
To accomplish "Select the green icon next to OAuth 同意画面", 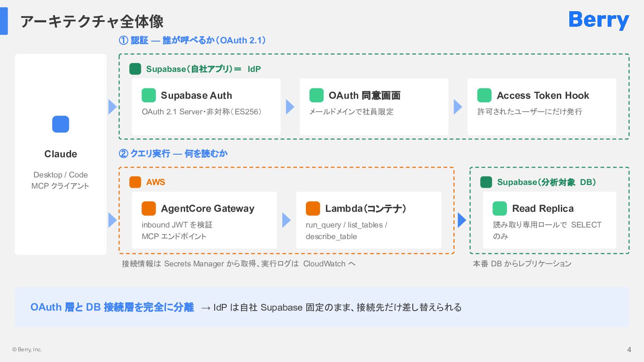I will click(x=317, y=95).
